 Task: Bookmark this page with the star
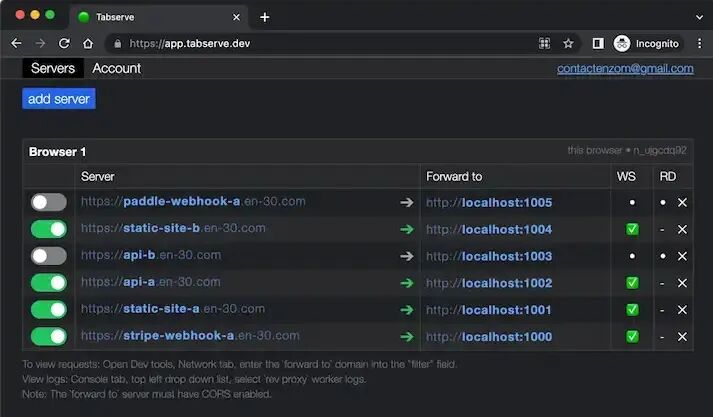click(568, 43)
